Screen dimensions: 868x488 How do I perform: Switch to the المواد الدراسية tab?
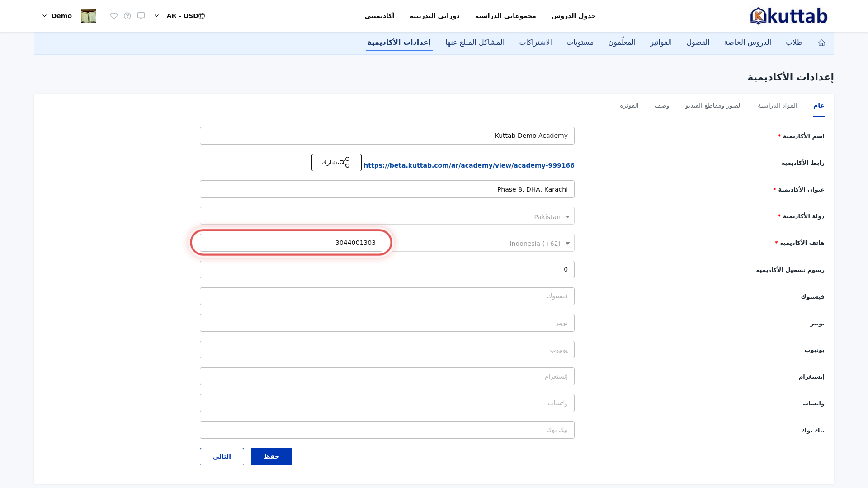pos(778,105)
